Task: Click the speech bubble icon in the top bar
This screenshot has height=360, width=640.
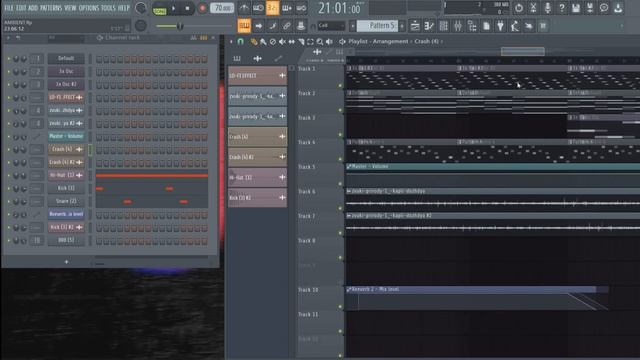Action: coord(604,8)
